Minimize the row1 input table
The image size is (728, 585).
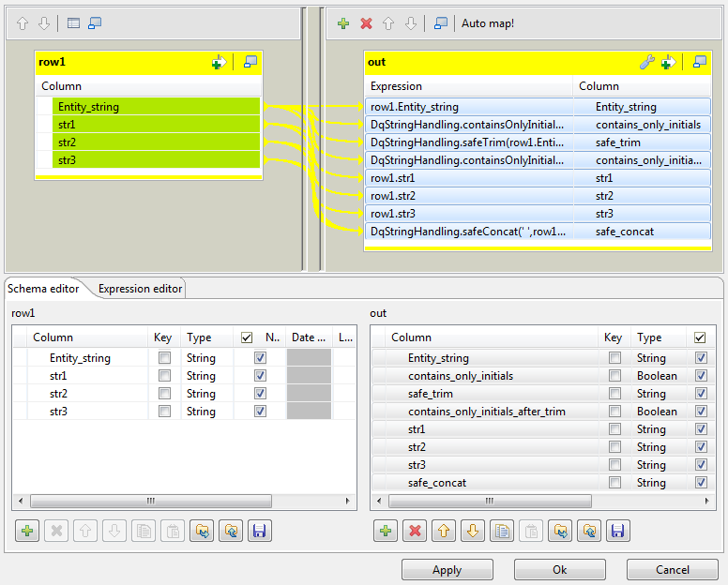pos(250,62)
